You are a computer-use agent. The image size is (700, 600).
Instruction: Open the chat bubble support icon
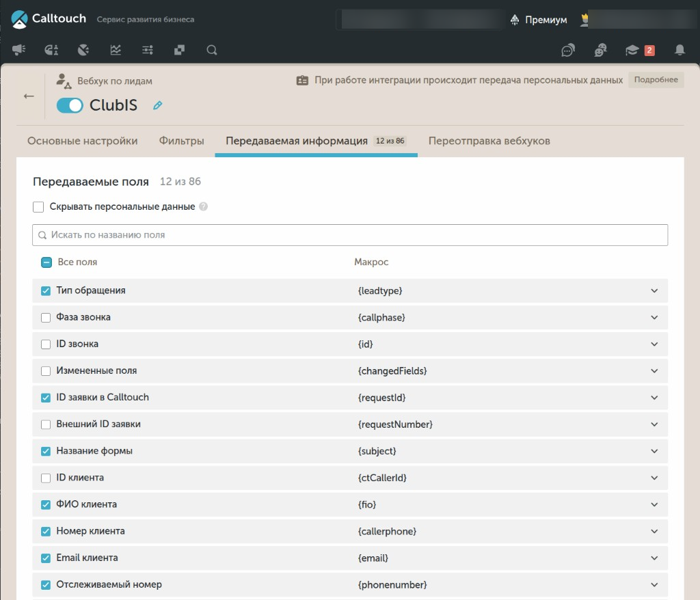pyautogui.click(x=568, y=50)
